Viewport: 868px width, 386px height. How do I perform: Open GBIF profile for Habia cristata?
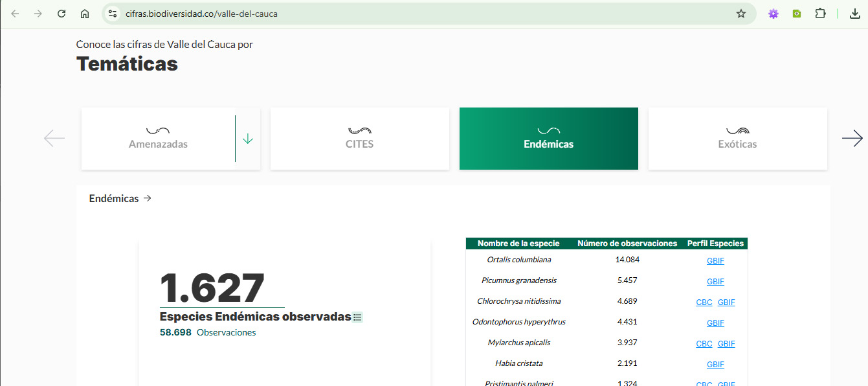click(715, 365)
